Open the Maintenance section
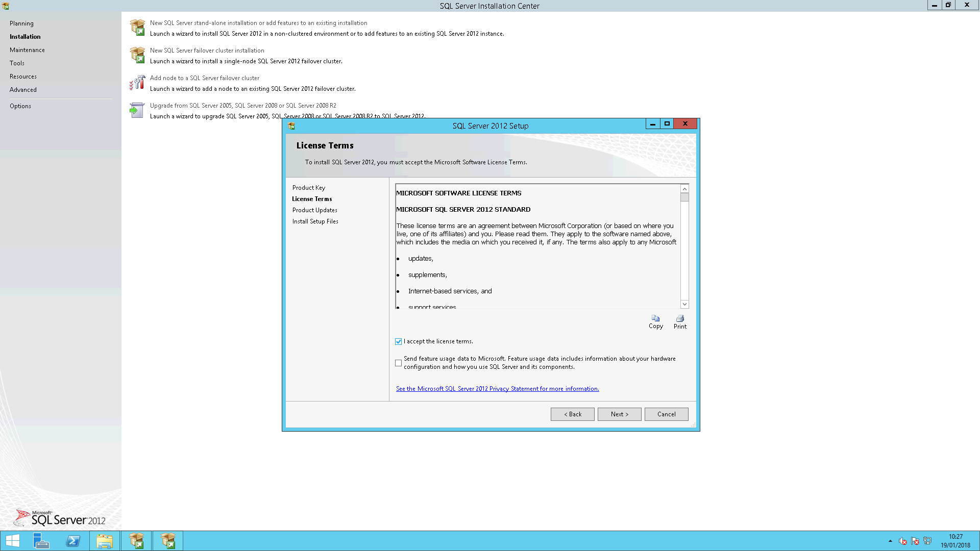The width and height of the screenshot is (980, 551). coord(27,50)
